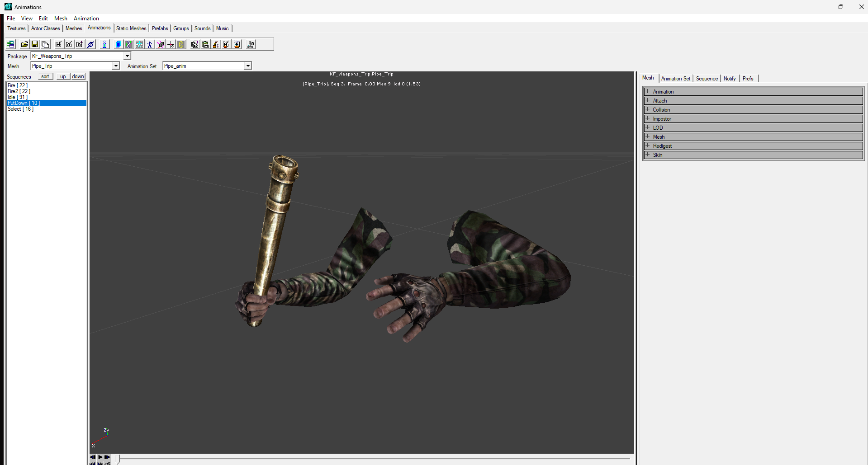
Task: Click the 'A+' add animation icon
Action: click(80, 44)
